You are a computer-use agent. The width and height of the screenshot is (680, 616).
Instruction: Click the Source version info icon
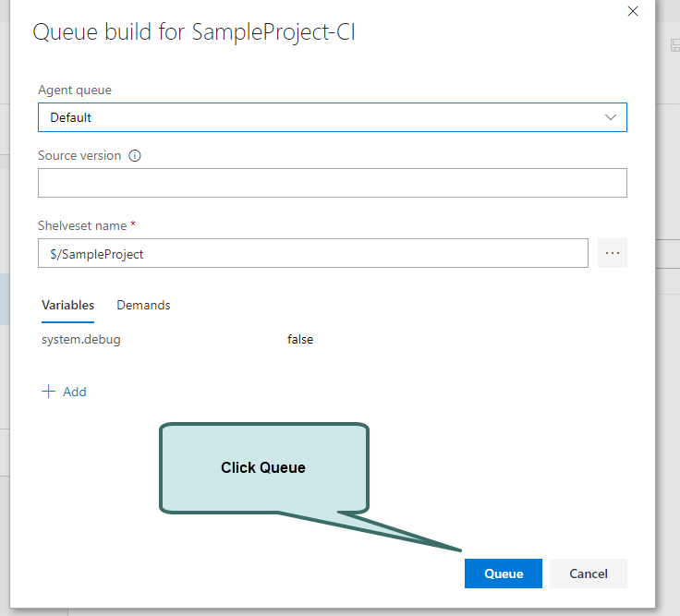point(135,156)
